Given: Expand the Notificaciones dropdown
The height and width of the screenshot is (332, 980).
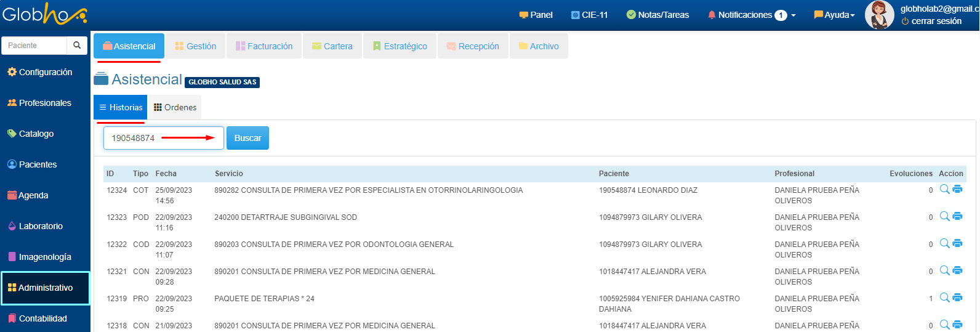Looking at the screenshot, I should [751, 15].
